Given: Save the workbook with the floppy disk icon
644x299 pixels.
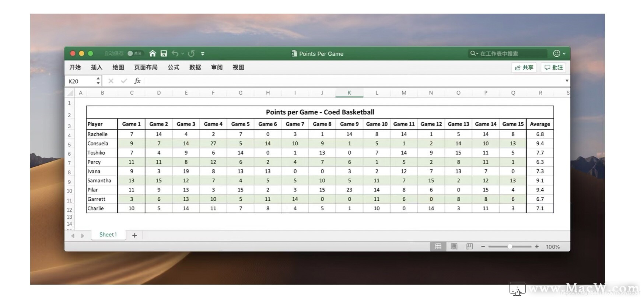Looking at the screenshot, I should pos(164,54).
